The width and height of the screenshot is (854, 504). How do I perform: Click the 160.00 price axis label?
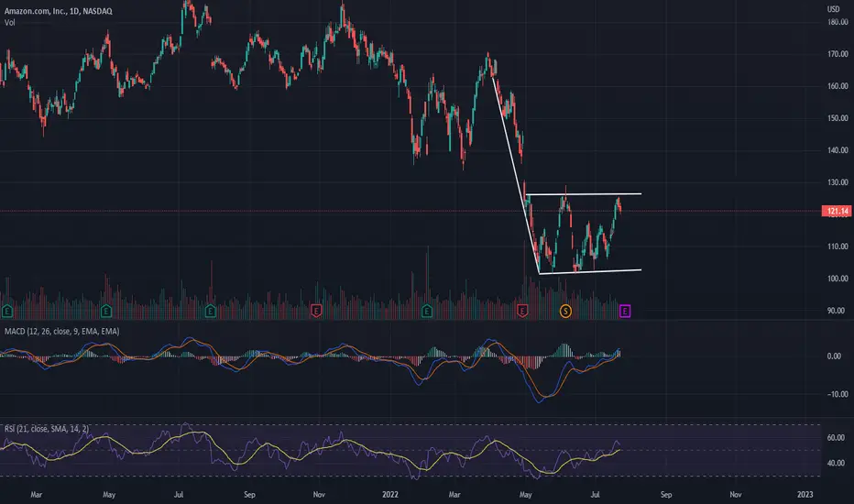pos(838,86)
